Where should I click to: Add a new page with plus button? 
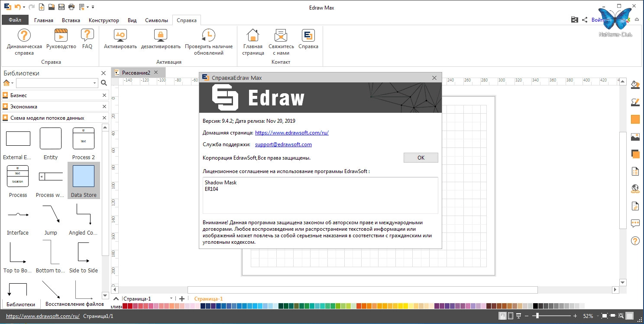182,298
